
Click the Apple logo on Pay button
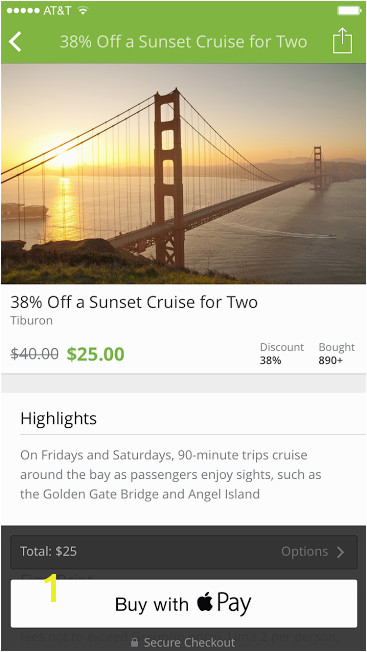(205, 603)
